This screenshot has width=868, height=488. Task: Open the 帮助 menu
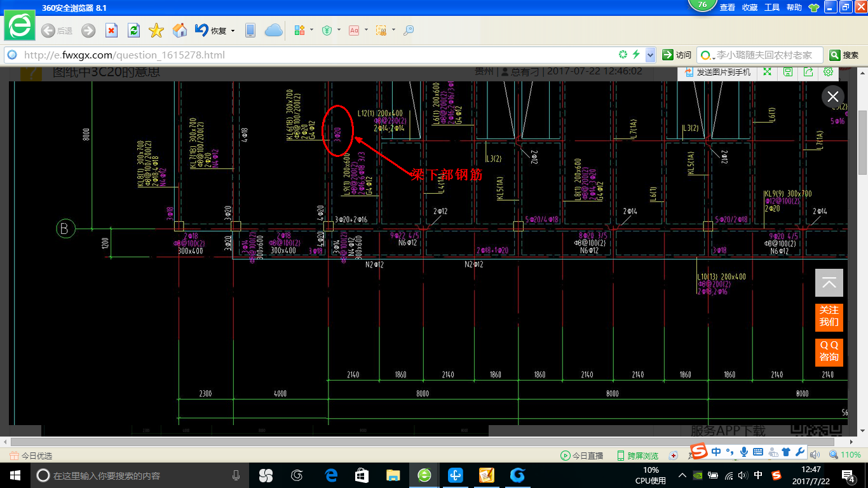click(x=794, y=8)
